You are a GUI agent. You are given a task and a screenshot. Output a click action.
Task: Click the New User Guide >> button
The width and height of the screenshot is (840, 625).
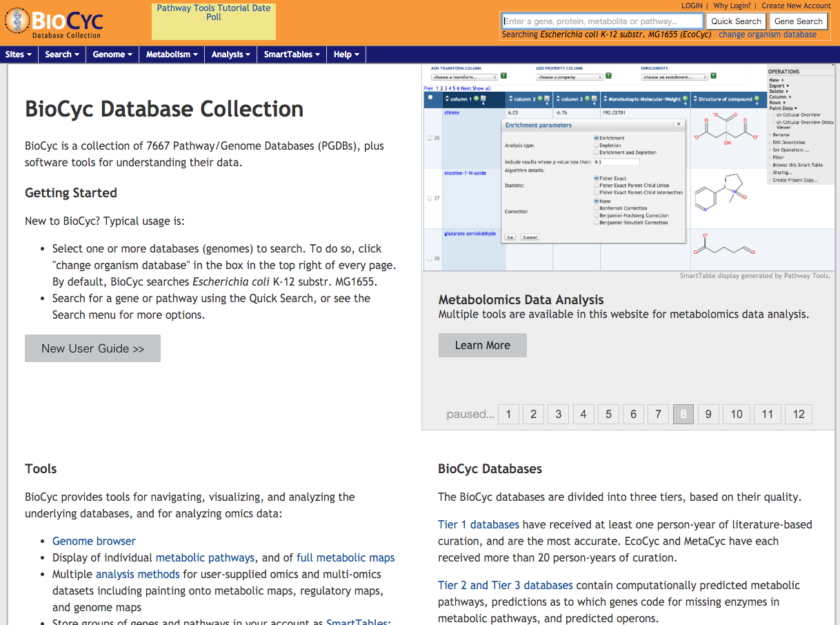click(x=92, y=348)
